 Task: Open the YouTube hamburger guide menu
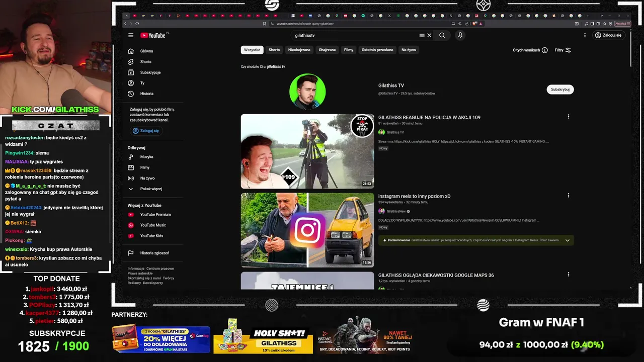tap(131, 35)
